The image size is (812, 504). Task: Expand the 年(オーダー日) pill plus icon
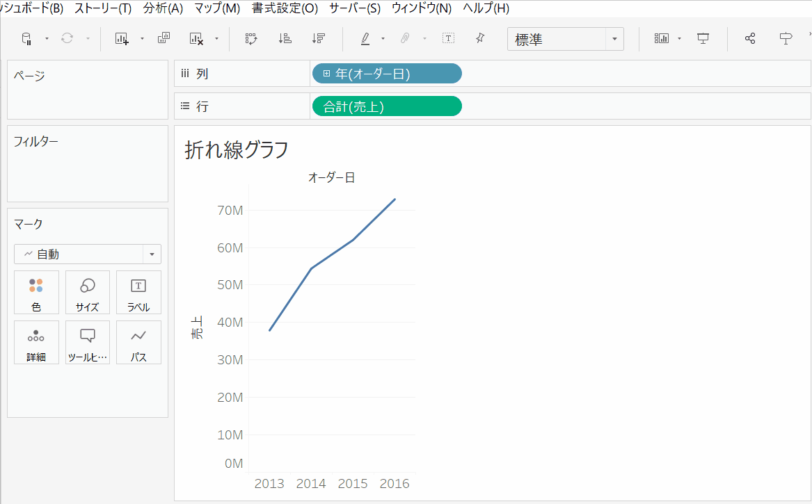coord(326,74)
